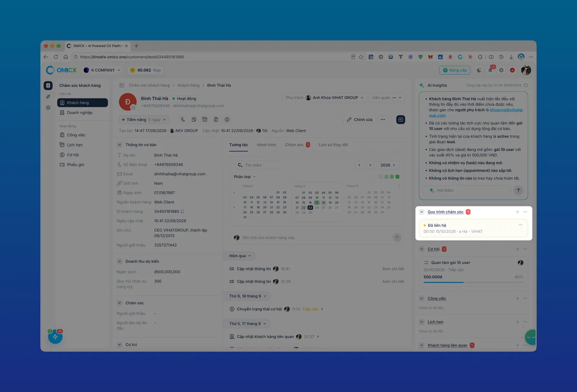Image resolution: width=577 pixels, height=392 pixels.
Task: Open the Tiềm năng status dropdown
Action: 144,120
